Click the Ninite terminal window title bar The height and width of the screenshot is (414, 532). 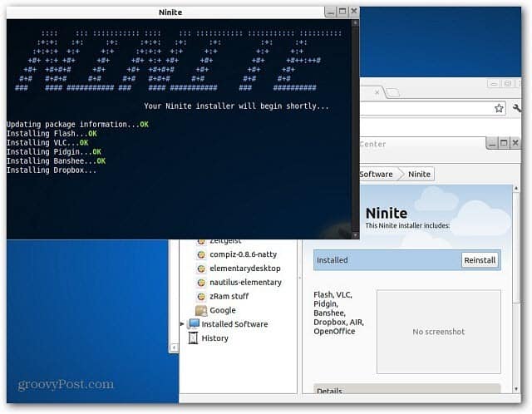tap(170, 12)
